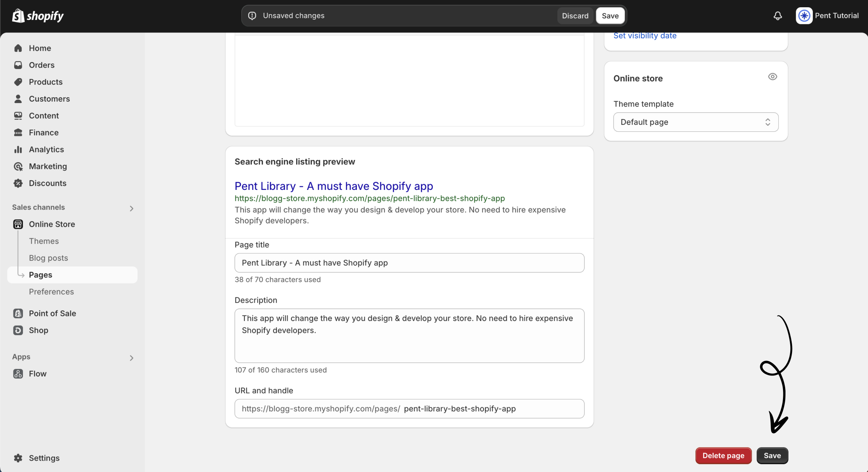The height and width of the screenshot is (472, 868).
Task: Focus the Description text area
Action: pyautogui.click(x=409, y=336)
